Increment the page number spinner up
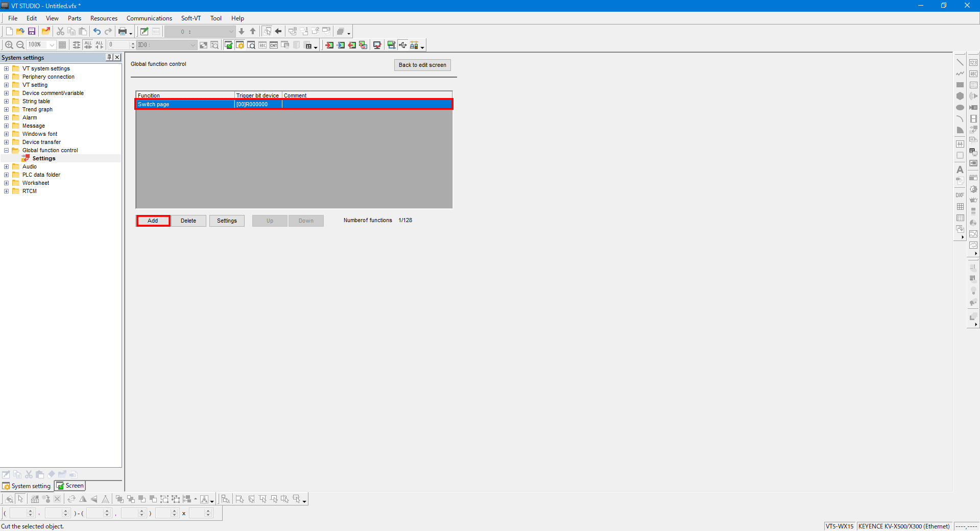The width and height of the screenshot is (980, 531). (x=133, y=43)
